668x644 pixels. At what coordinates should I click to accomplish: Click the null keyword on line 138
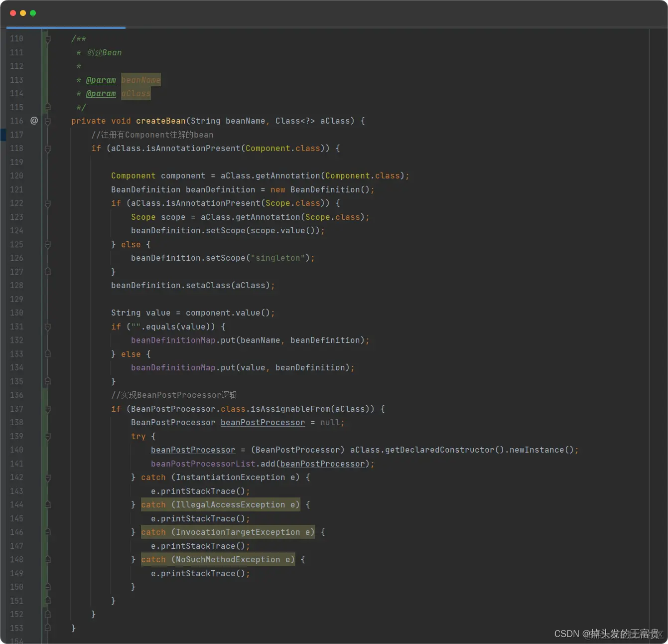click(330, 423)
